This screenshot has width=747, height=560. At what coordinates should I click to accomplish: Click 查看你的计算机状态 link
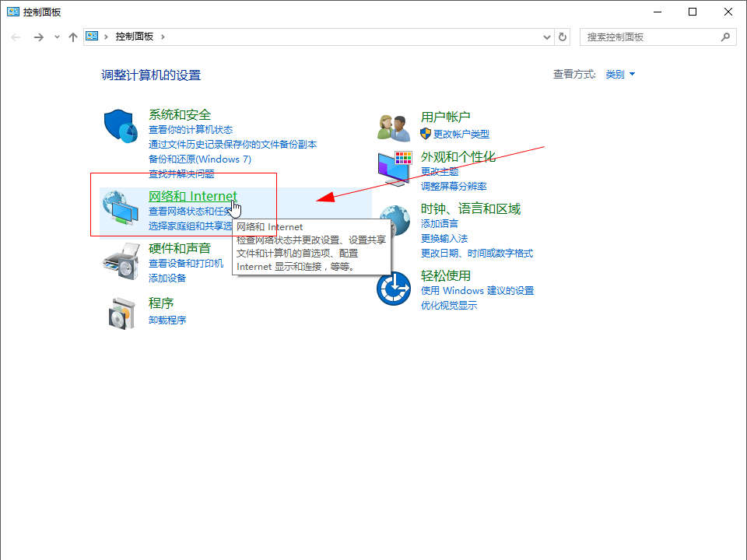191,130
